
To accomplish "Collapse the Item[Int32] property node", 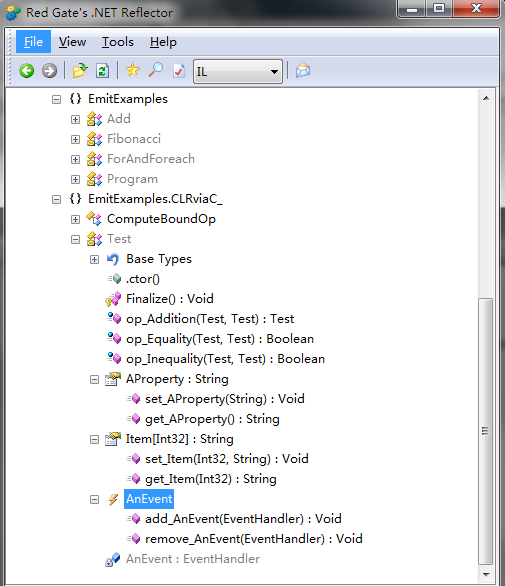I will point(95,440).
